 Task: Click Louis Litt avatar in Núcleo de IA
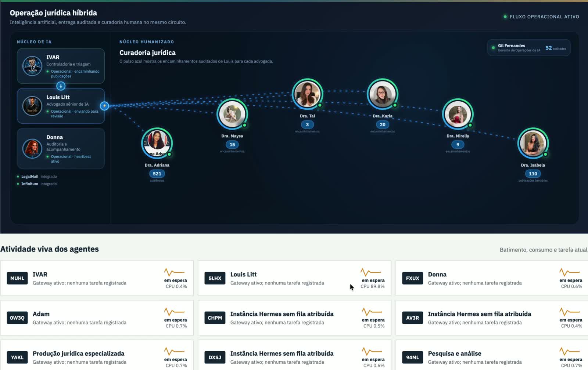(x=32, y=106)
